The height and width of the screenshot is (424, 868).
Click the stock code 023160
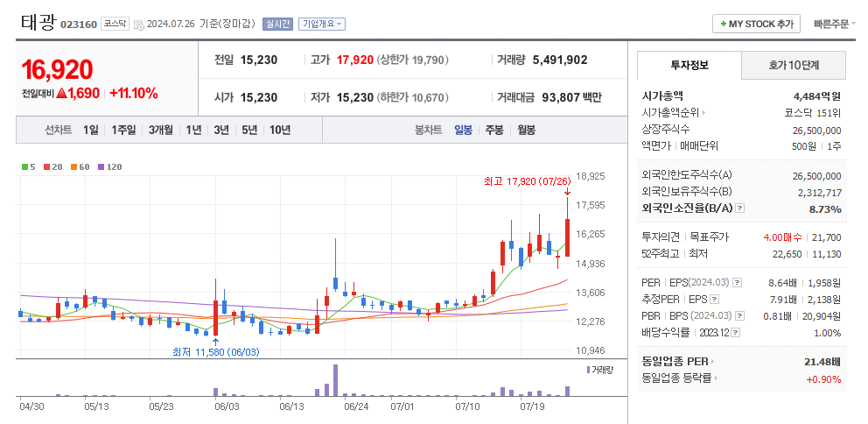78,25
